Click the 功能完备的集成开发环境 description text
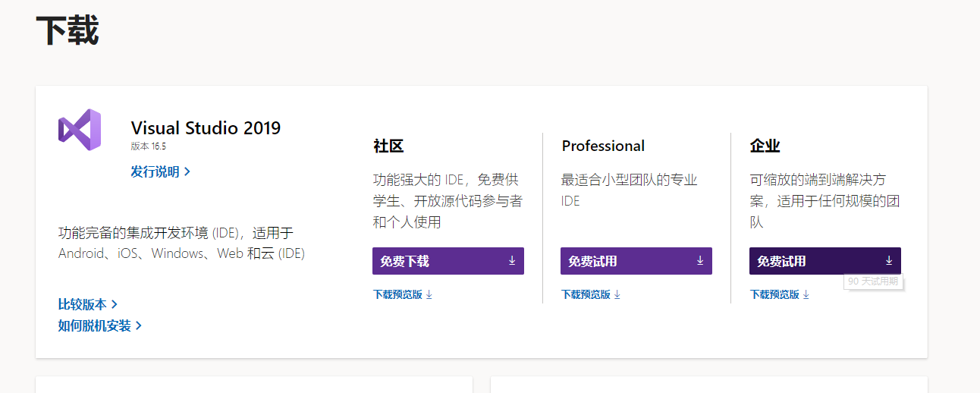980x393 pixels. 181,243
